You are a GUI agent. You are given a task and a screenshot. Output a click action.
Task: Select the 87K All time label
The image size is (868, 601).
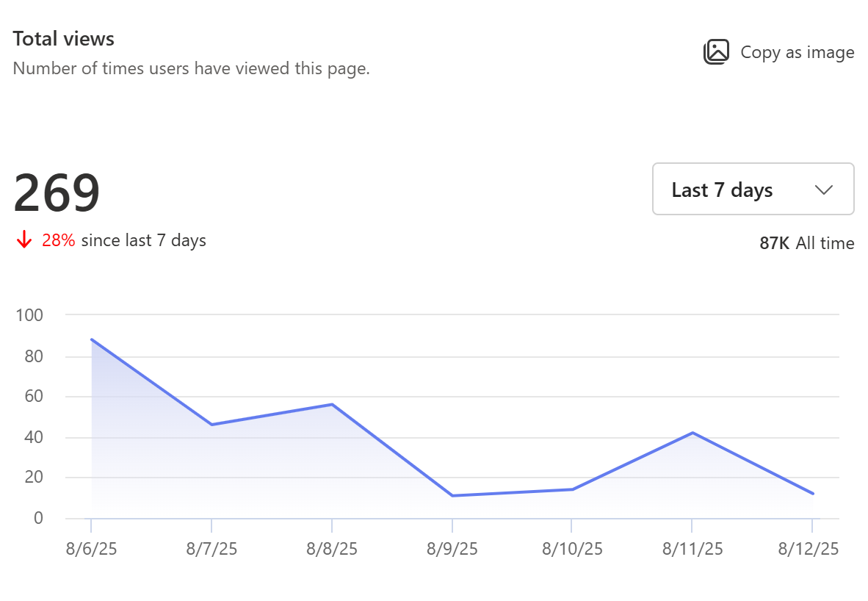point(806,242)
